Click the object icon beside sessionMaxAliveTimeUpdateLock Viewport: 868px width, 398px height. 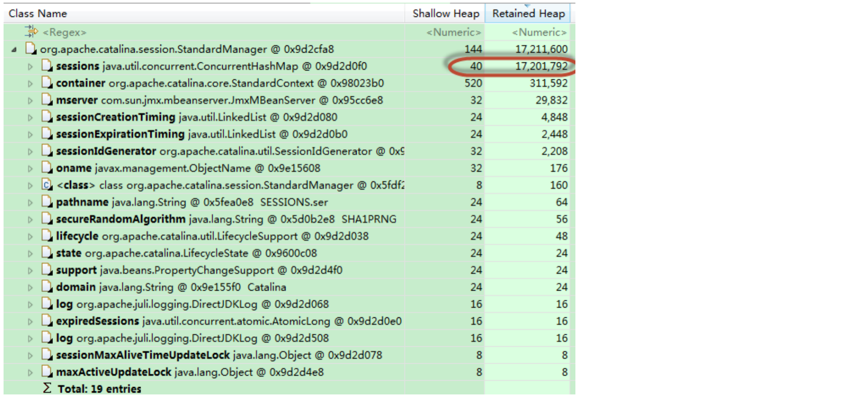[47, 354]
